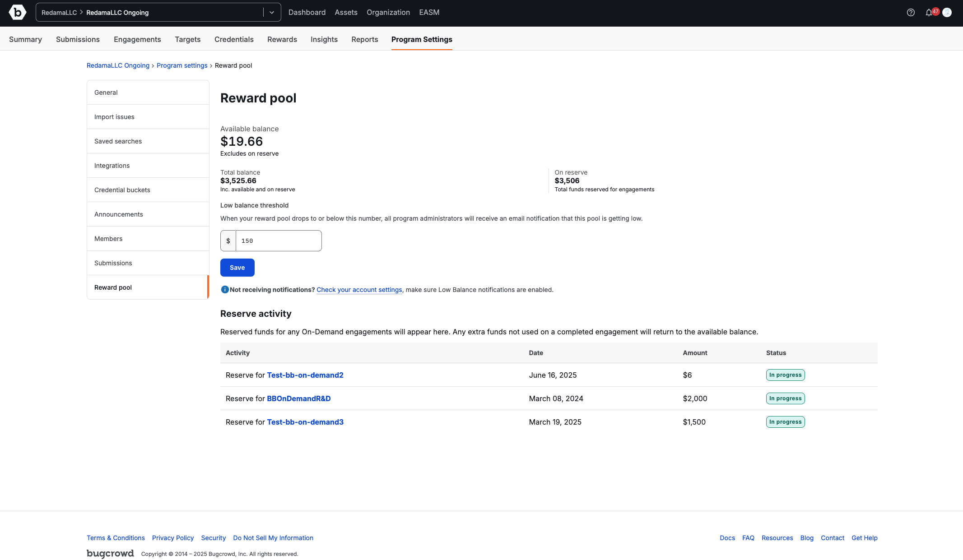Switch to the Insights tab
963x560 pixels.
pyautogui.click(x=324, y=39)
